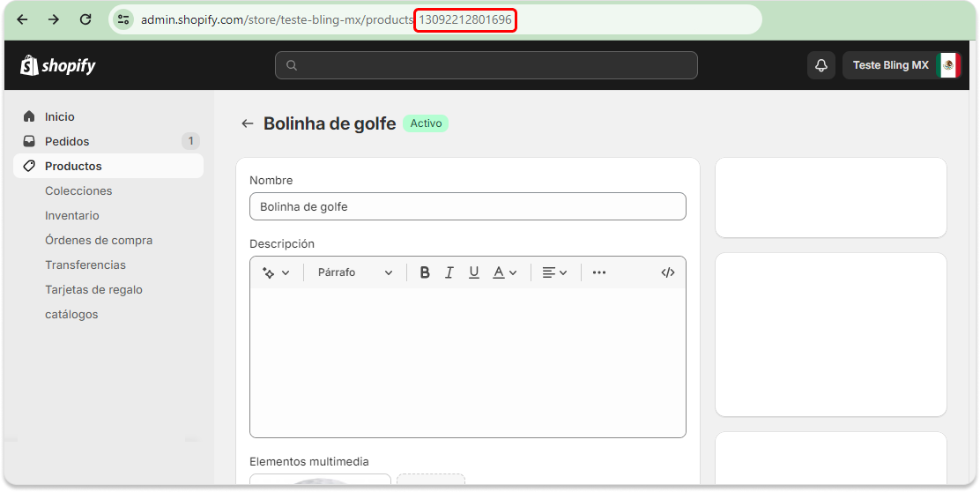Open site information icon in address bar
The image size is (980, 492).
(x=123, y=19)
